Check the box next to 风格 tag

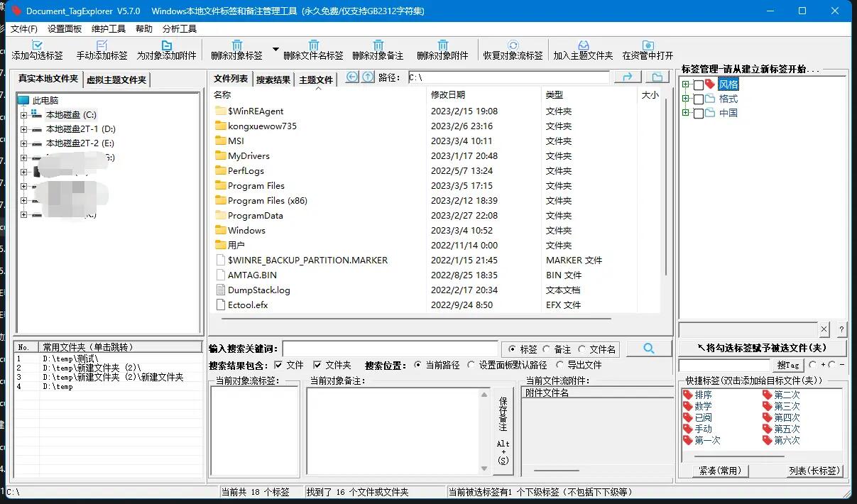[699, 85]
